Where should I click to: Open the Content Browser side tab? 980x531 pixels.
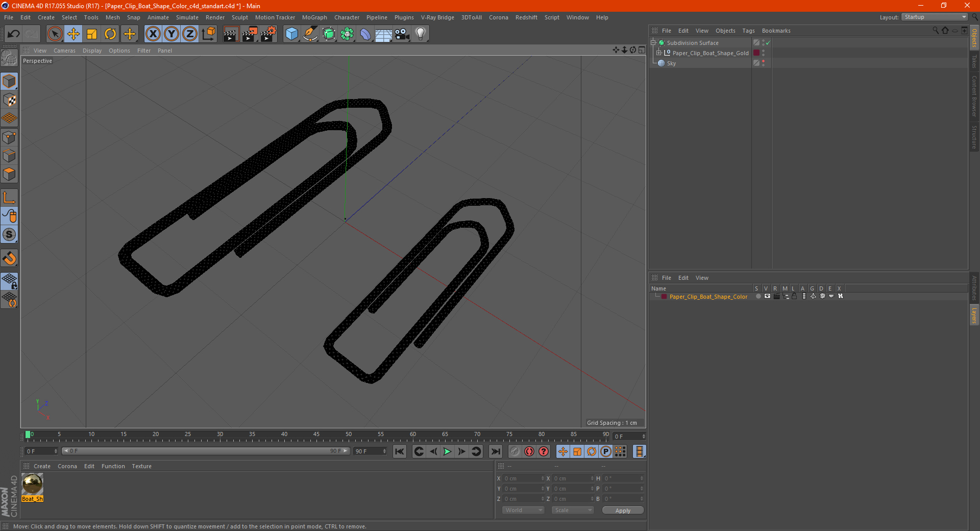point(974,96)
